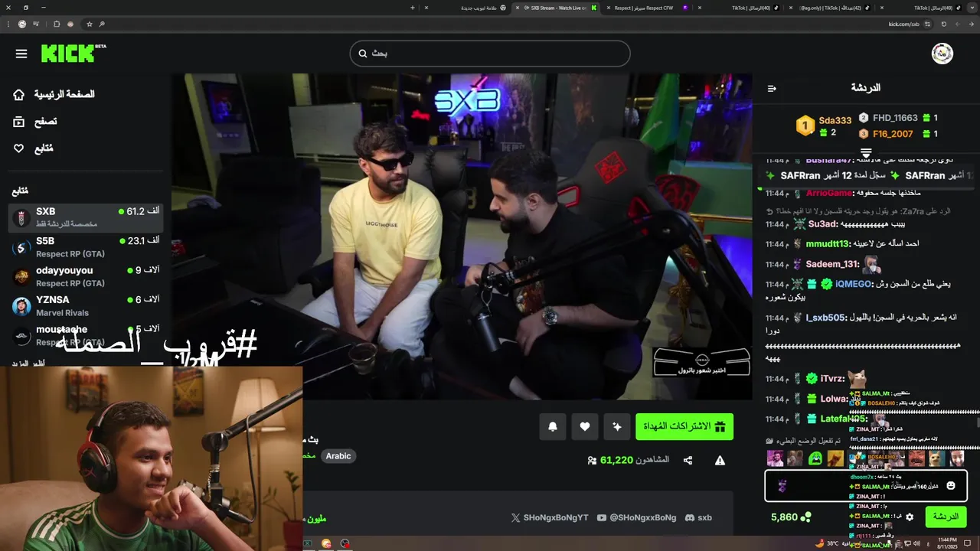Click the home house icon in sidebar
This screenshot has width=980, height=551.
[19, 94]
